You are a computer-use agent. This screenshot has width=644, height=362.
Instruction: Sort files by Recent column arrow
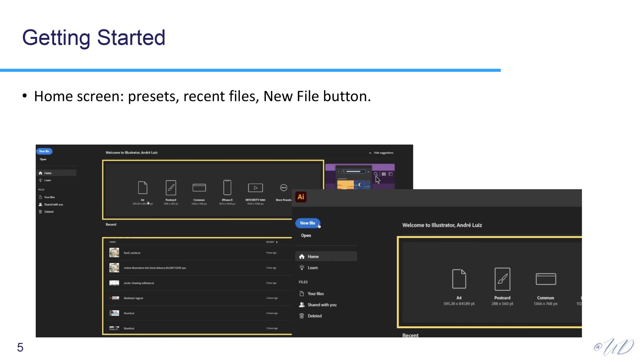(x=277, y=242)
